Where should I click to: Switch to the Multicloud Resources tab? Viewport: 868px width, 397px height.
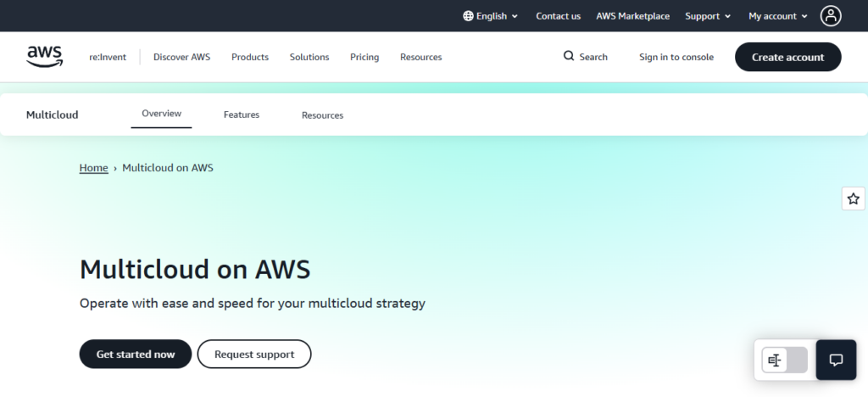(x=322, y=115)
